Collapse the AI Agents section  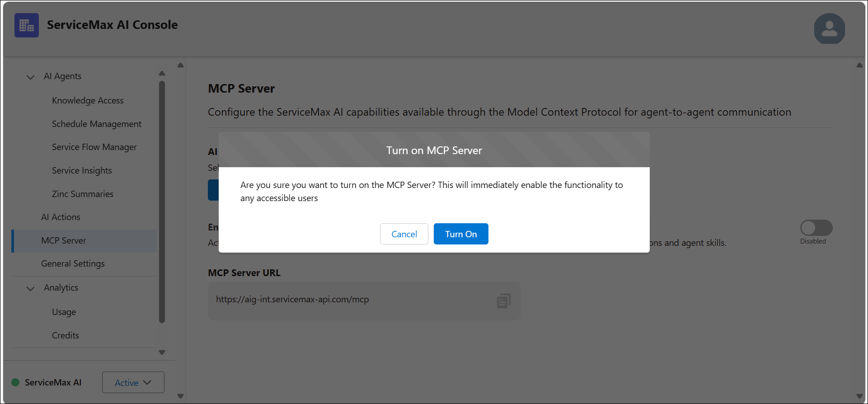(x=30, y=77)
